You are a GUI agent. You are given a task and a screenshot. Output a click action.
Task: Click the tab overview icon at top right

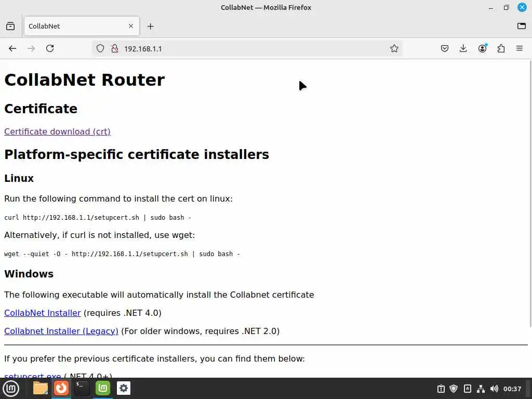[522, 26]
